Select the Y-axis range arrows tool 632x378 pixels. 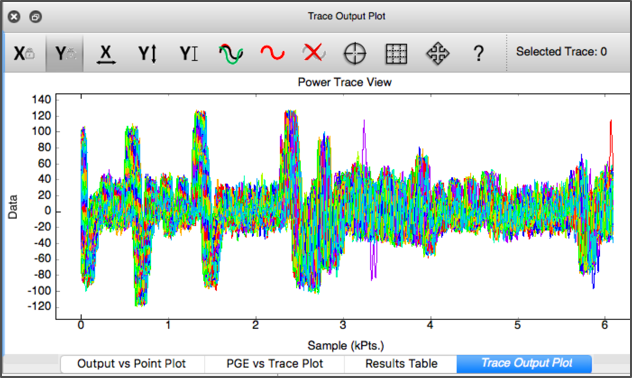click(x=148, y=54)
